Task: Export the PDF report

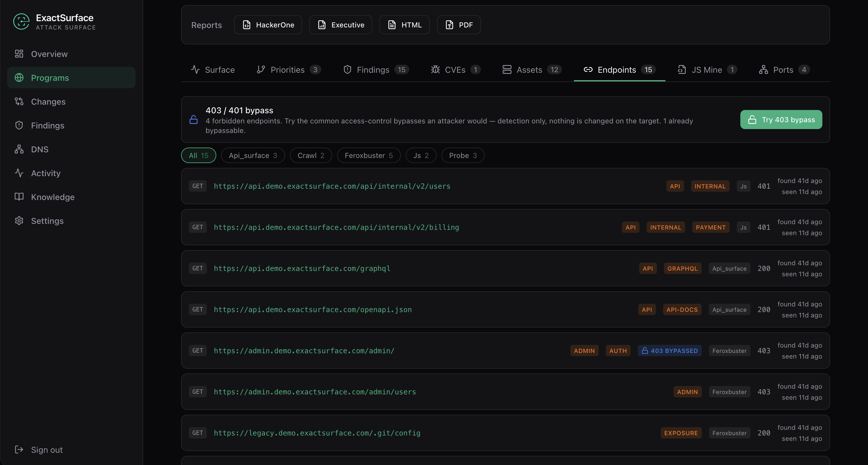Action: 459,25
